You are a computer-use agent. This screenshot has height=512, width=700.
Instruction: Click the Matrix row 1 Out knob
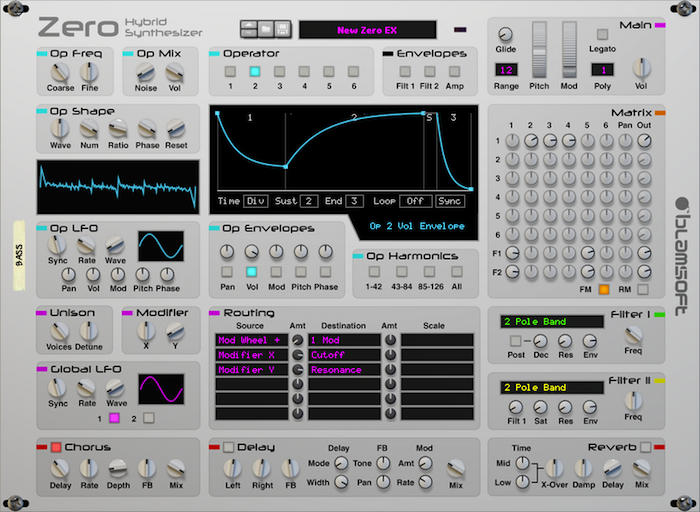[644, 141]
